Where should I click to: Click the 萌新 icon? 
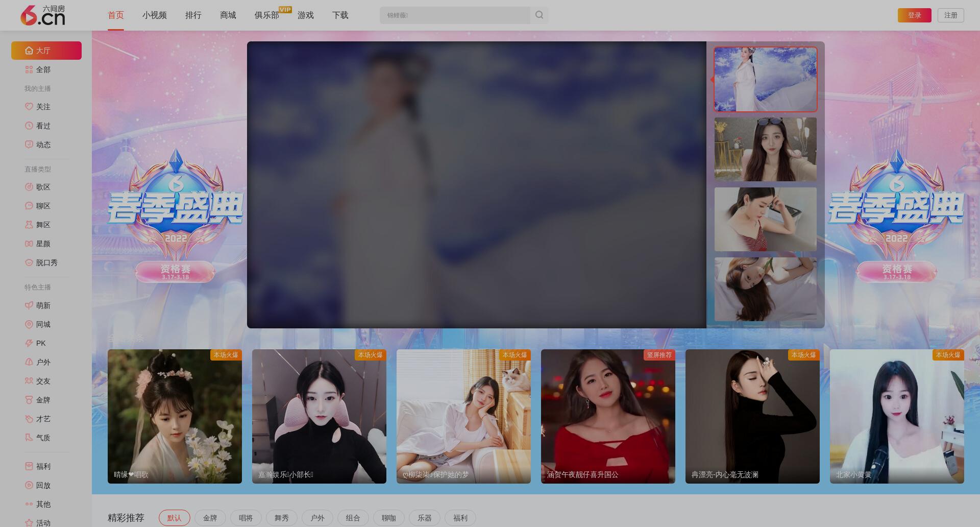pos(29,305)
